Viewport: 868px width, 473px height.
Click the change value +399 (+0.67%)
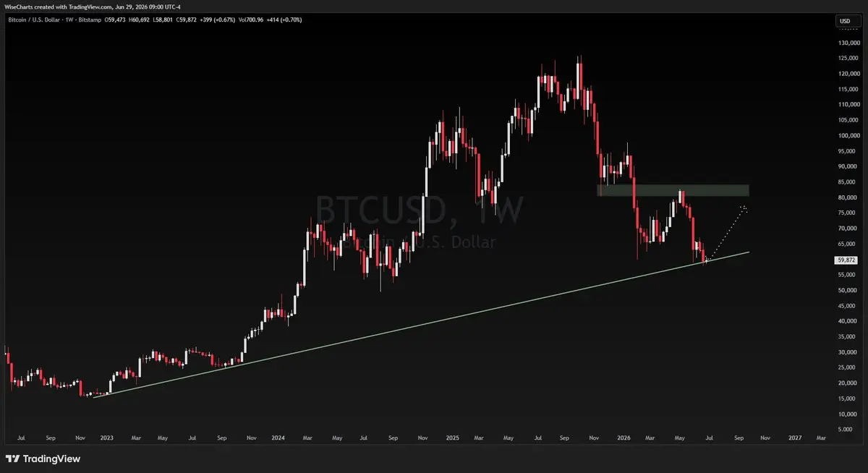point(217,20)
